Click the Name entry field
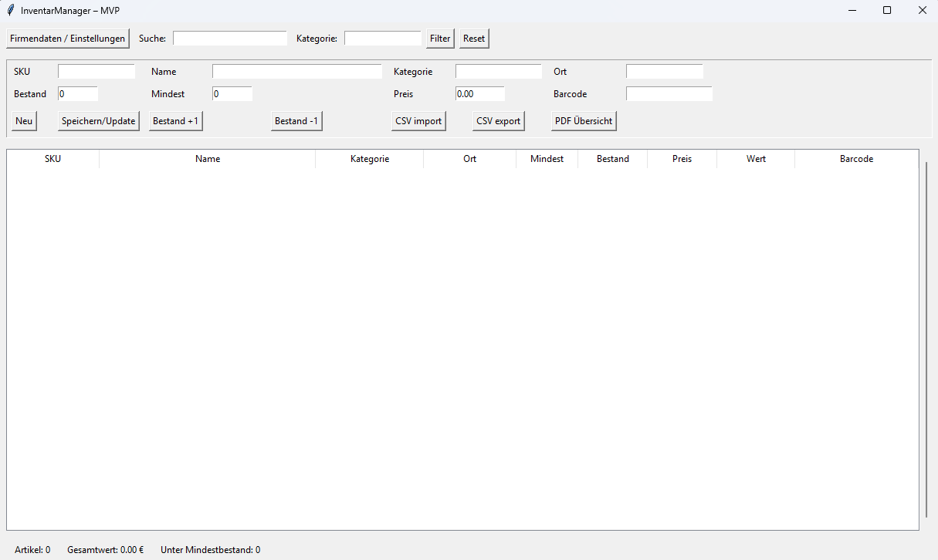The height and width of the screenshot is (560, 938). click(x=296, y=72)
